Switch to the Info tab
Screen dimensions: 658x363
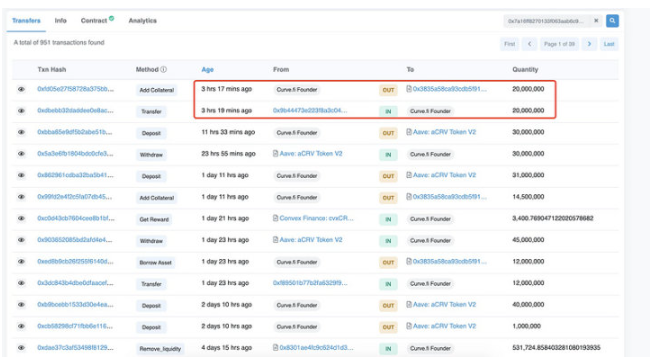[60, 21]
